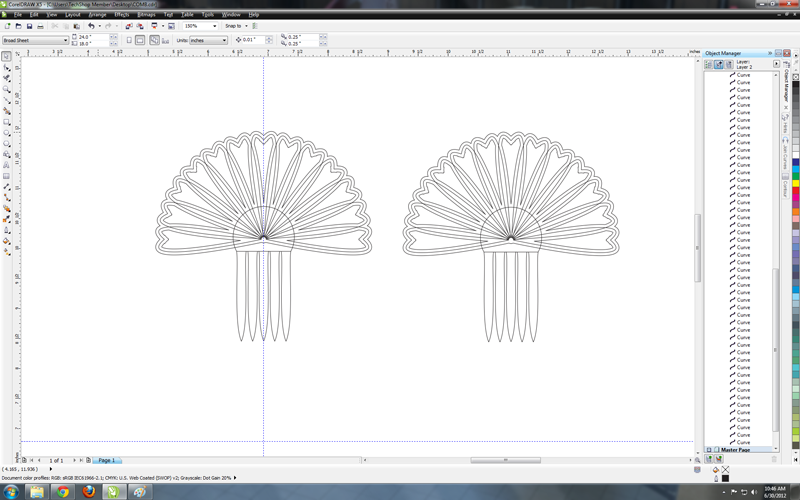Screen dimensions: 800x500
Task: Select the Color Eyedropper tool
Action: pos(7,219)
